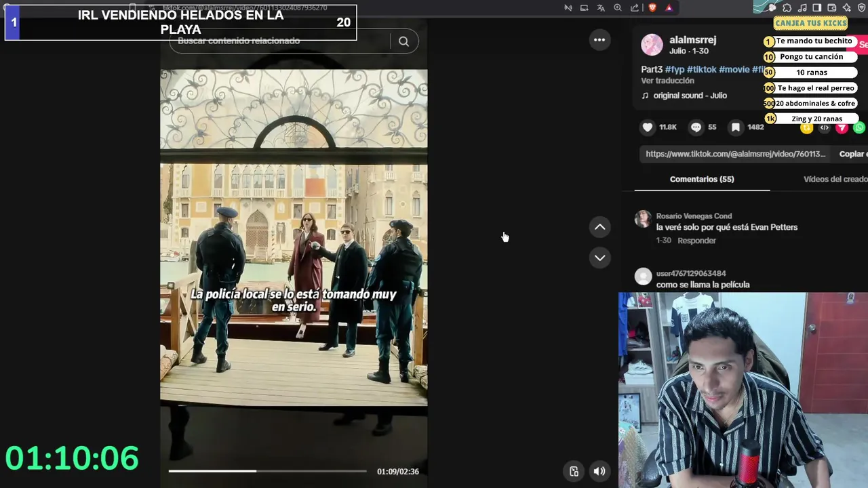This screenshot has height=488, width=868.
Task: Click the share page icon in address bar
Action: coord(635,8)
